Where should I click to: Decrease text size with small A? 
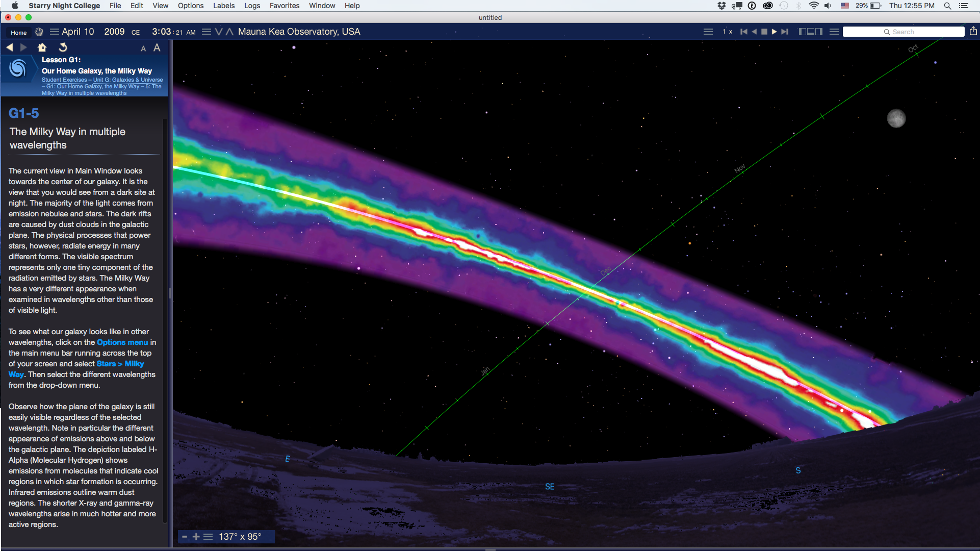click(x=143, y=48)
